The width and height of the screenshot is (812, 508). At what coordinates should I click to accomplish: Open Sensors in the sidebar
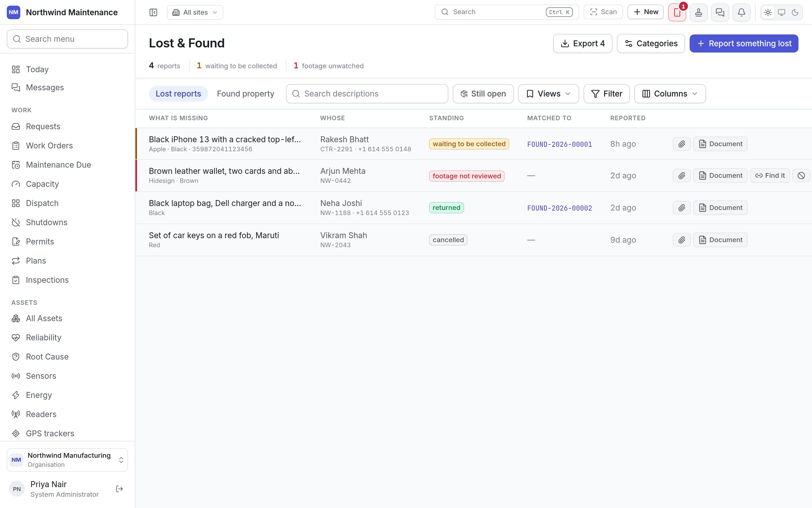click(67, 376)
